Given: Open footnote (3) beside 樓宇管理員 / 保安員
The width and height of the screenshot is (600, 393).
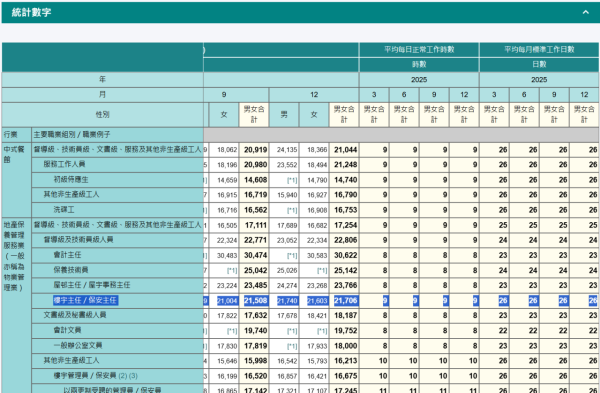Looking at the screenshot, I should [133, 376].
